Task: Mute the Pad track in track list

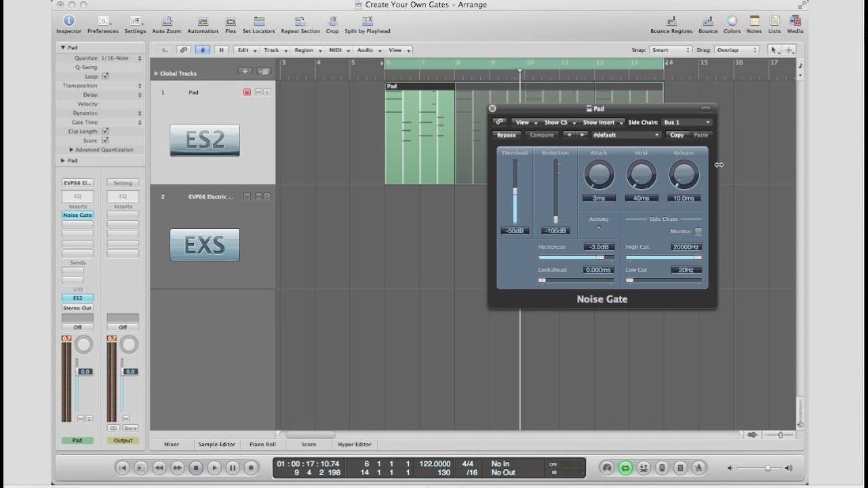Action: (258, 92)
